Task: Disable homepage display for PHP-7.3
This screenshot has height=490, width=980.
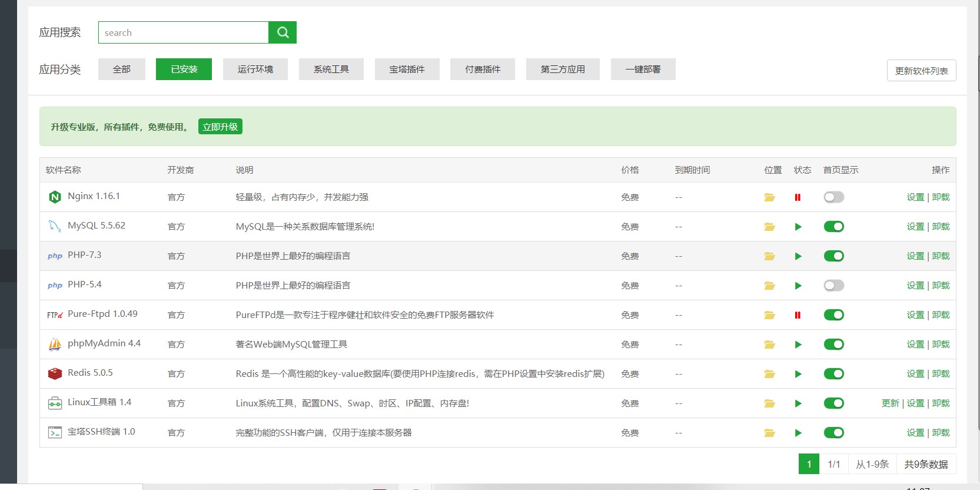Action: 834,256
